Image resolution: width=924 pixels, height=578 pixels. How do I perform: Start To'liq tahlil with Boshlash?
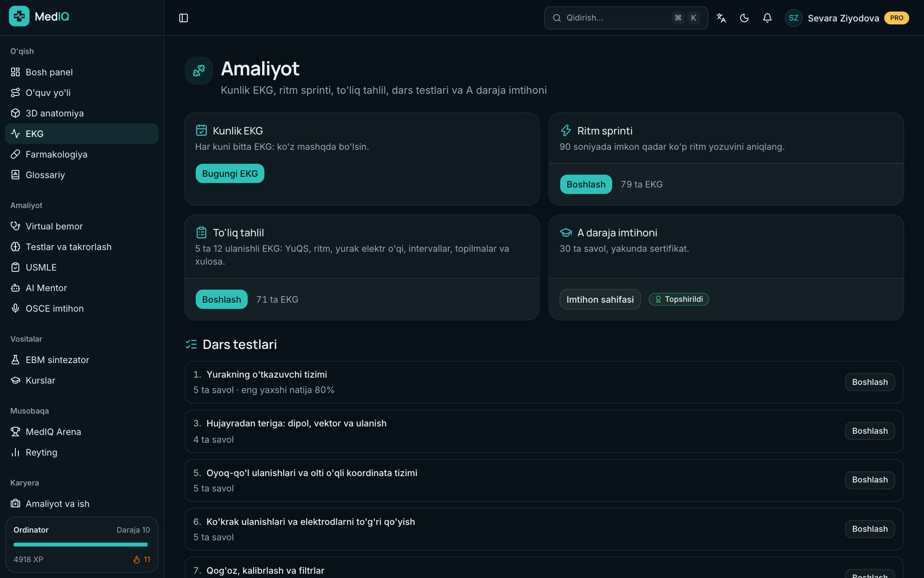221,299
